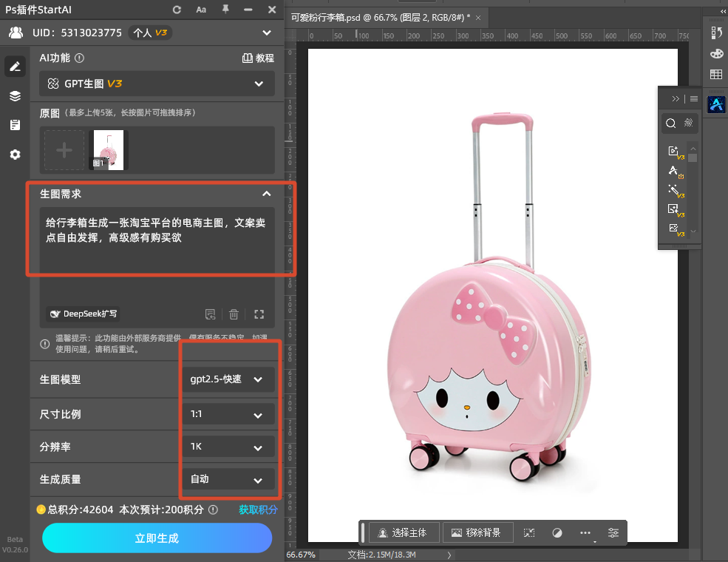The width and height of the screenshot is (728, 562).
Task: Open the 教程 tutorial link
Action: (258, 58)
